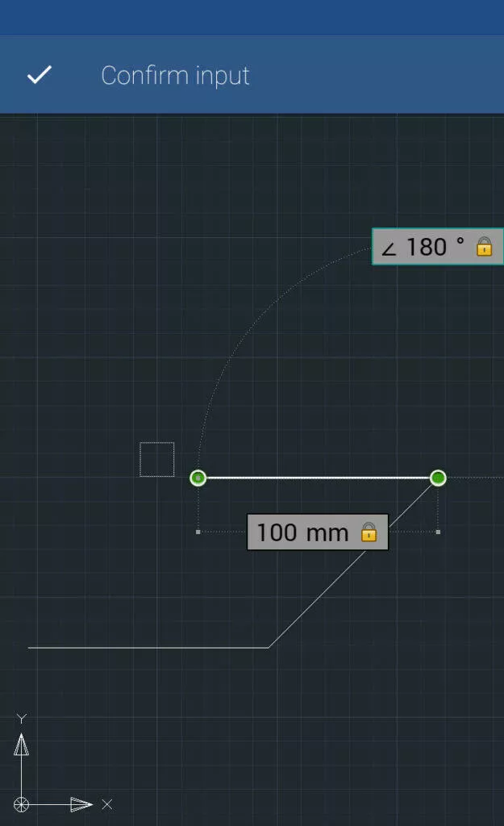The width and height of the screenshot is (504, 826).
Task: Click the UCS origin icon at the axes
Action: click(x=21, y=804)
